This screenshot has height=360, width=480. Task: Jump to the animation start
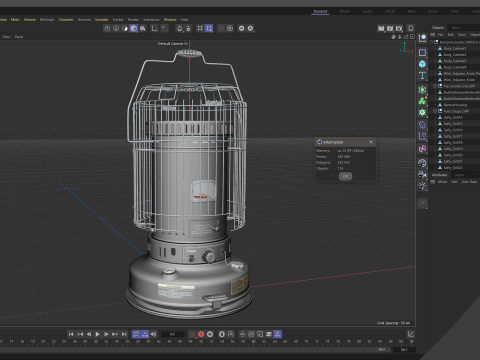click(71, 334)
